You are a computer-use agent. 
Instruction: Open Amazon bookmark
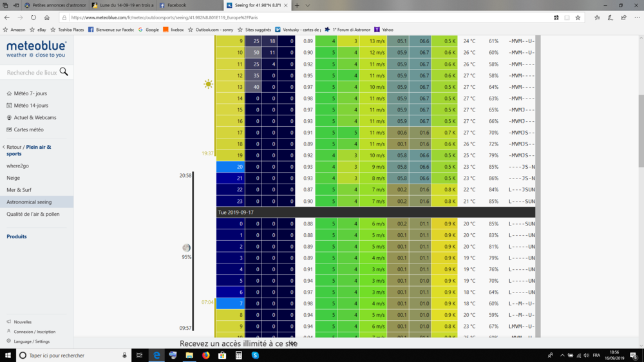pos(14,30)
